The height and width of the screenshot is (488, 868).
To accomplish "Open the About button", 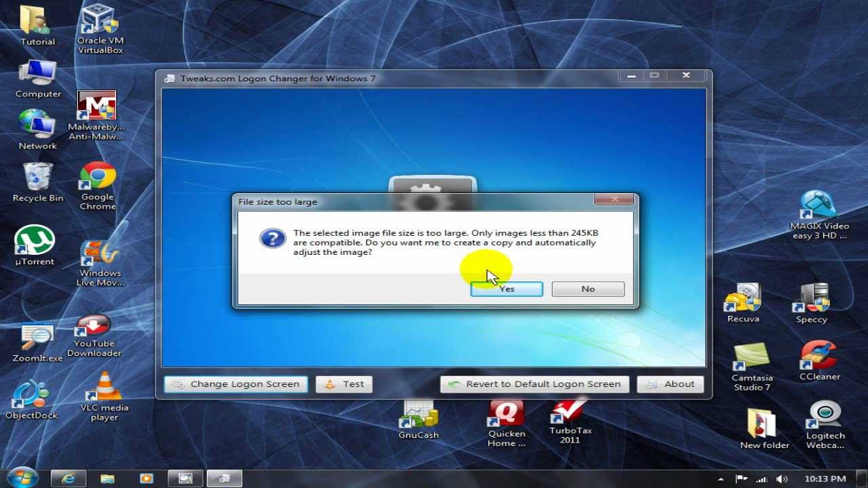I will tap(670, 384).
